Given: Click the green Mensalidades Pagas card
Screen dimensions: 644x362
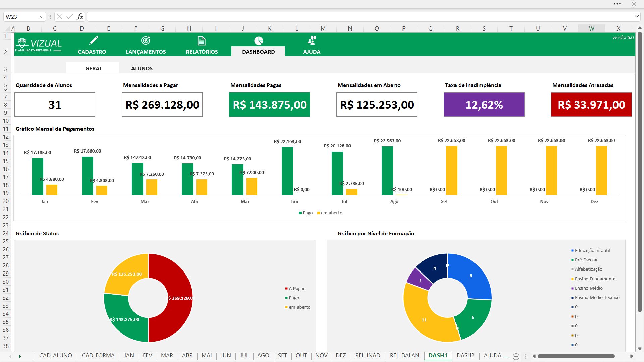Looking at the screenshot, I should coord(269,105).
